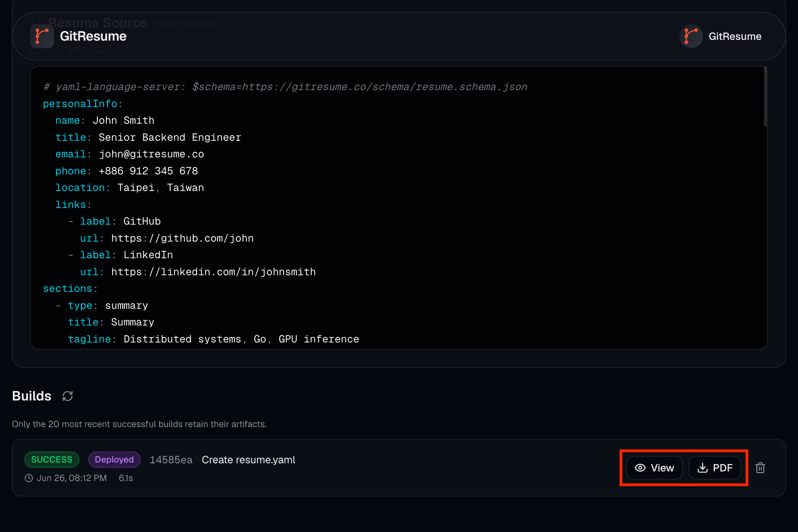Click the build duration '6.1s'
Screen dimensions: 798x532
(126, 478)
